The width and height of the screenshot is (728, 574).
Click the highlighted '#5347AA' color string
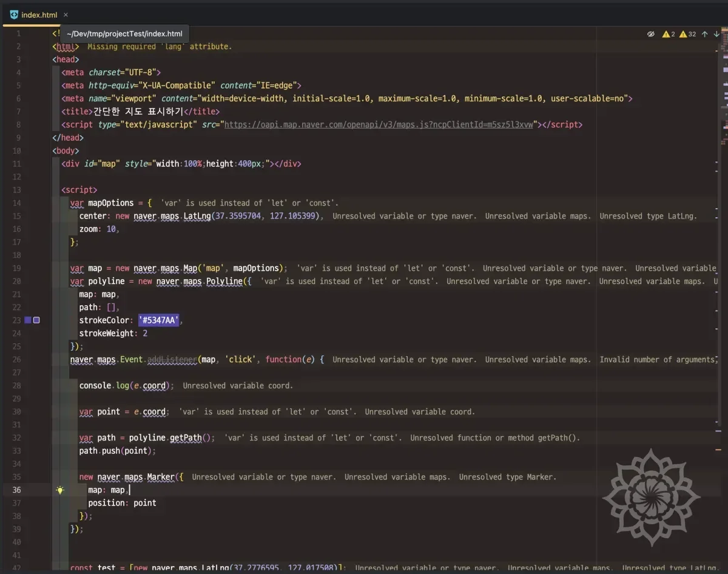click(159, 320)
